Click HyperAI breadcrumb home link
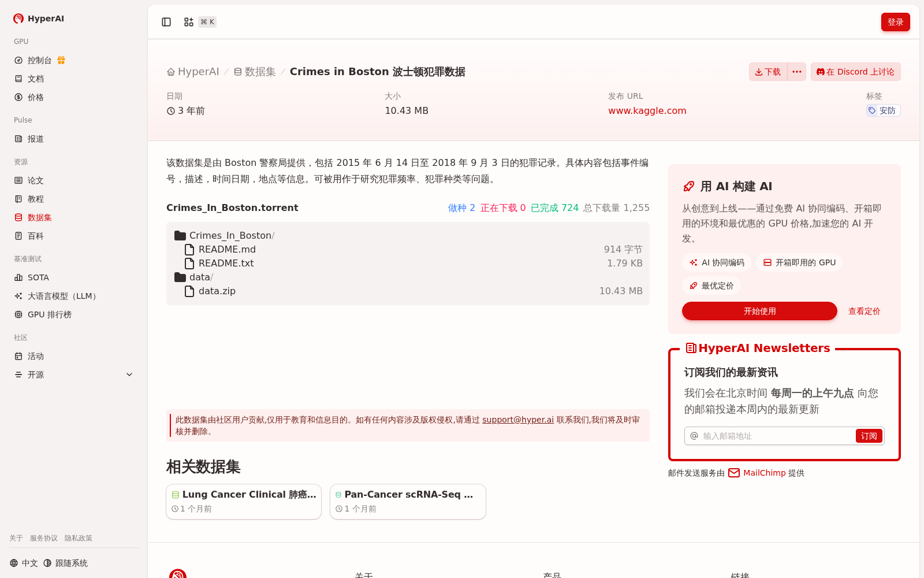Viewport: 924px width, 578px height. click(x=193, y=72)
